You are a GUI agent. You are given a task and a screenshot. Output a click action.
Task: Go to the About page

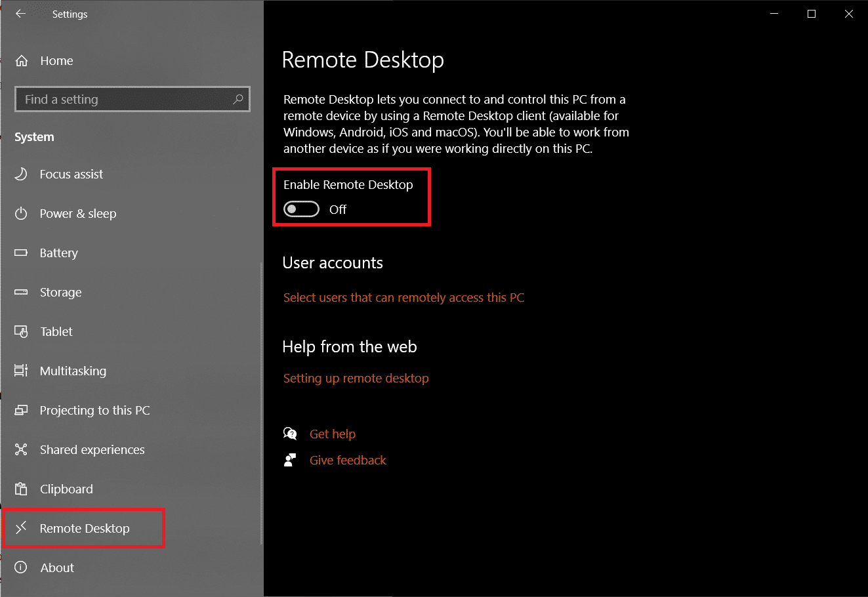(x=57, y=567)
